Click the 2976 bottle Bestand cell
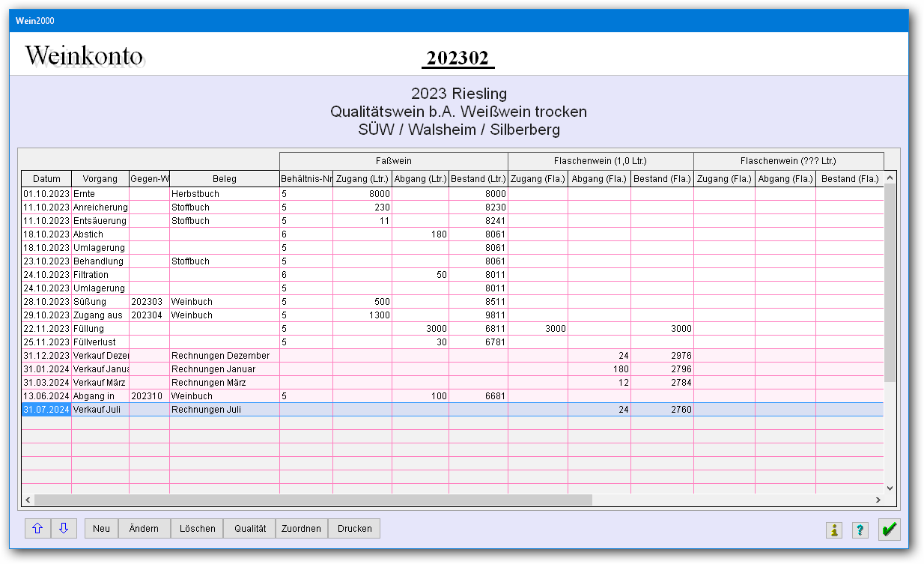The height and width of the screenshot is (564, 924). point(662,356)
